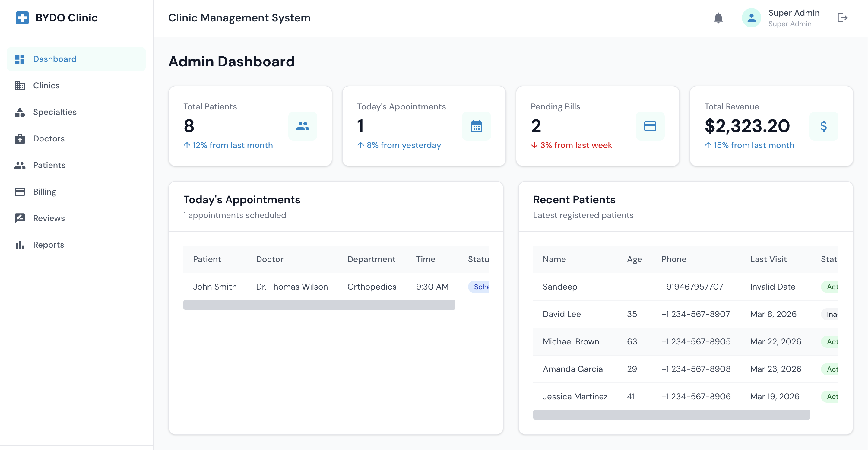
Task: Click the Invalid Date last visit cell
Action: pos(773,287)
